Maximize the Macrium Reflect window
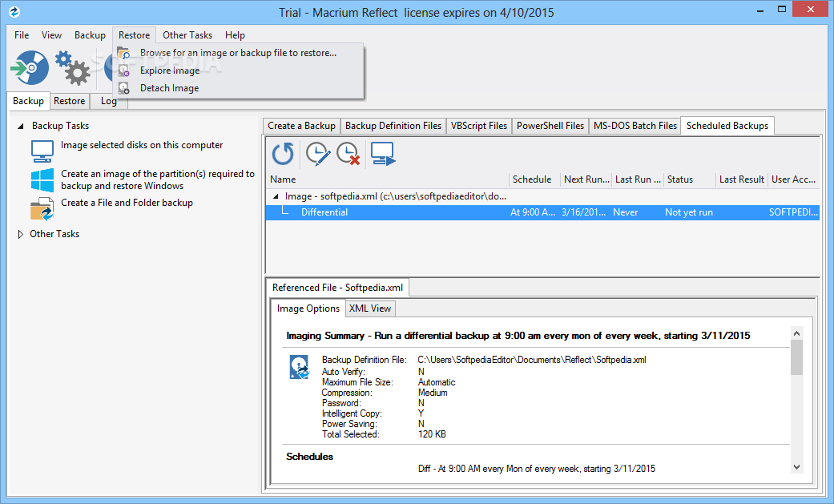Image resolution: width=834 pixels, height=504 pixels. coord(781,10)
